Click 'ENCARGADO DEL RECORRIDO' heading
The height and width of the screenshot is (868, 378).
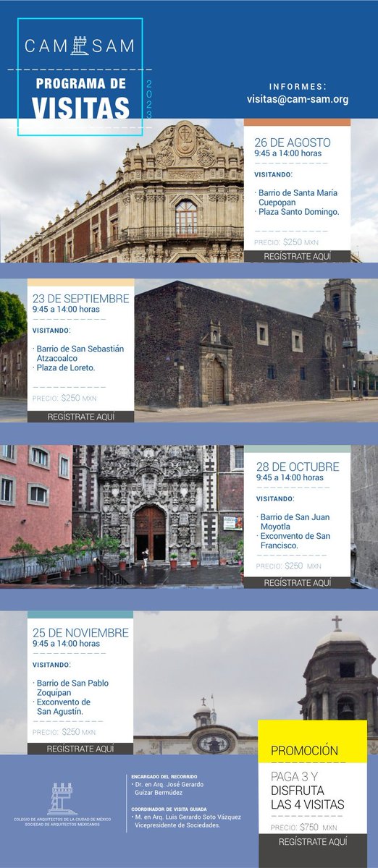click(163, 775)
